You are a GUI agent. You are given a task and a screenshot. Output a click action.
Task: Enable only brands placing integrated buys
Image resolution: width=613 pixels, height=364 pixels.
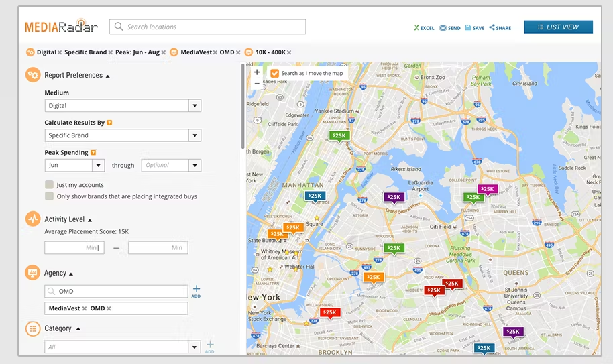click(x=49, y=196)
